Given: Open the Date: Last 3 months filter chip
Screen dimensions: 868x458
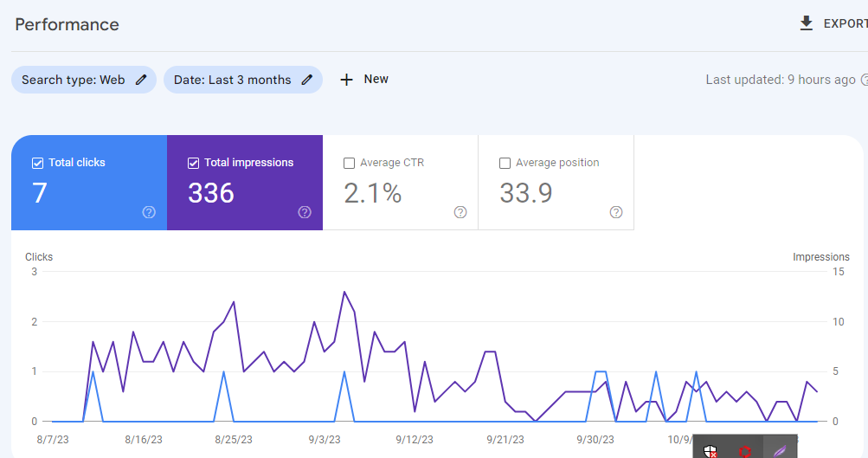Looking at the screenshot, I should click(243, 80).
